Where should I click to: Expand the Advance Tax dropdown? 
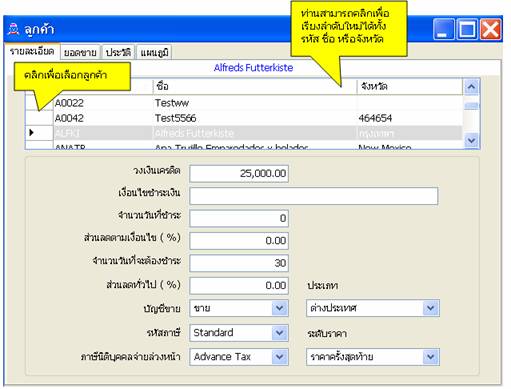(239, 357)
